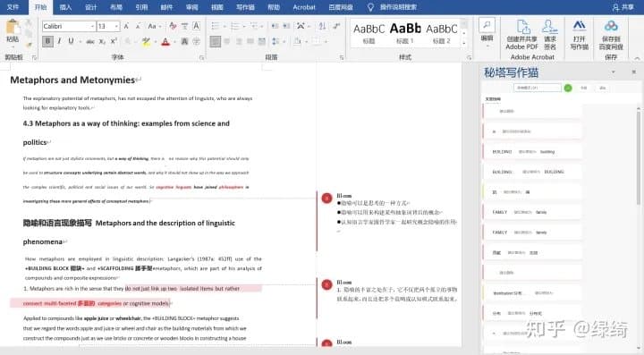Click the open writing cat icon

click(x=579, y=35)
